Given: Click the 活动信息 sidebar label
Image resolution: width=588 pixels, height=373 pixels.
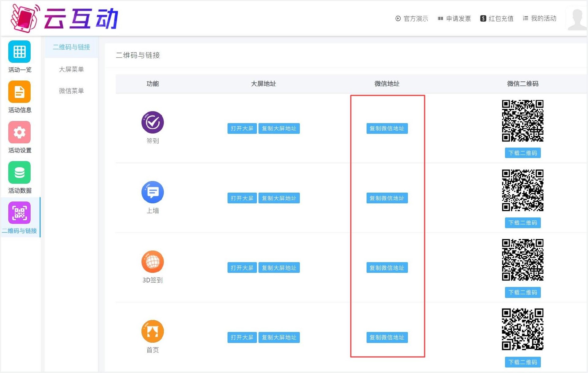Looking at the screenshot, I should point(20,110).
